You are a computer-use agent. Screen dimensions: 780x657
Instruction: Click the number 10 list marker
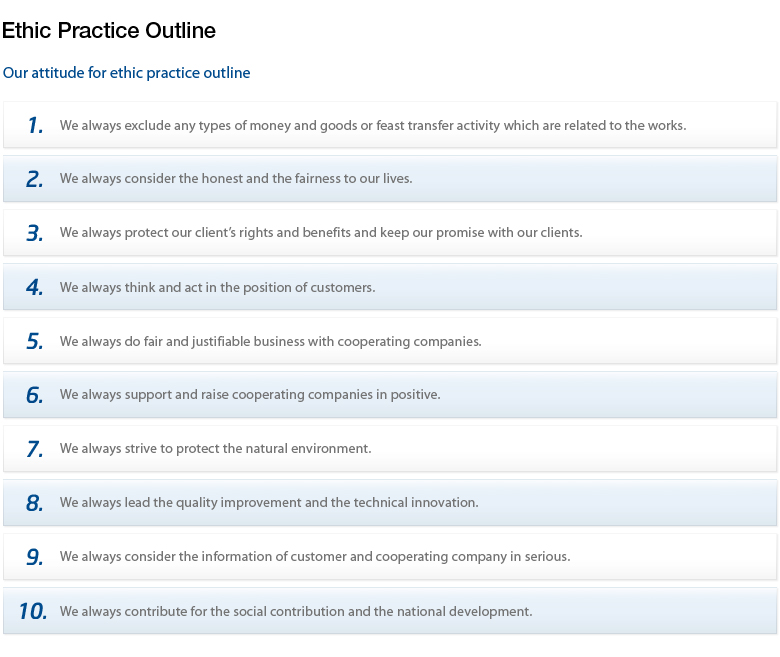pos(33,611)
